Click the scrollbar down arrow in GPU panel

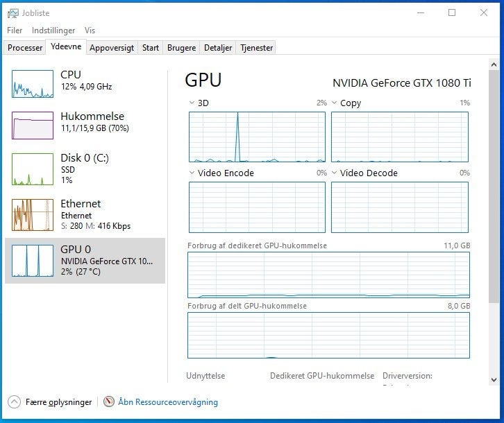[494, 379]
